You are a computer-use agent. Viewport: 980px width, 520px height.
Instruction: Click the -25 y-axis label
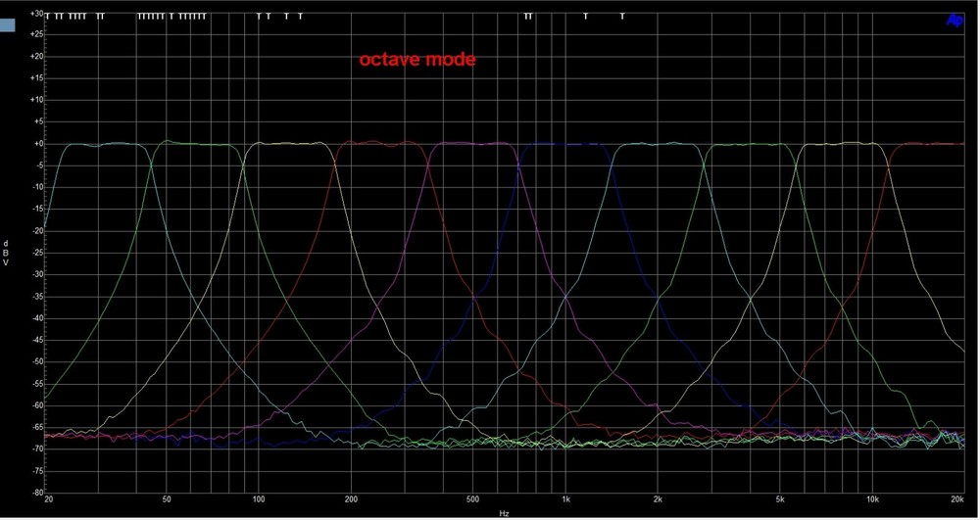tap(37, 253)
